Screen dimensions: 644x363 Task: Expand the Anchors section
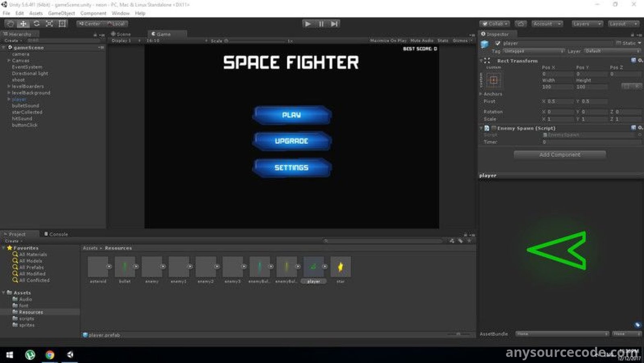(x=481, y=94)
